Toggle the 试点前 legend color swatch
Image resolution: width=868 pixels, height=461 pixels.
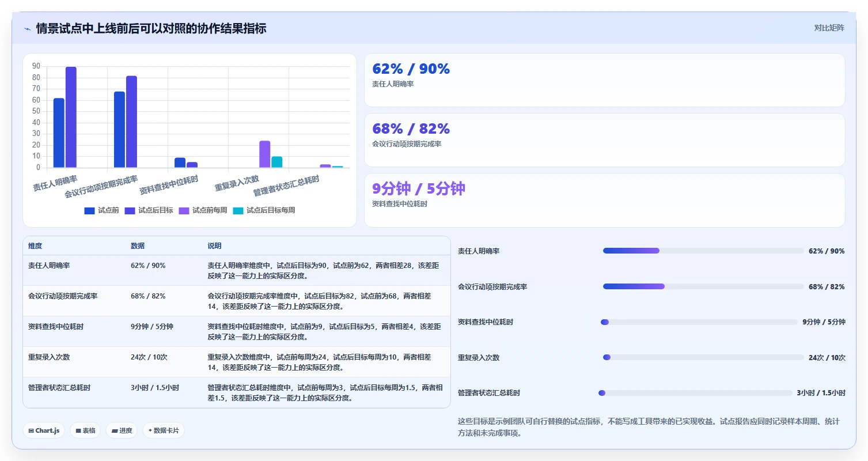[89, 210]
